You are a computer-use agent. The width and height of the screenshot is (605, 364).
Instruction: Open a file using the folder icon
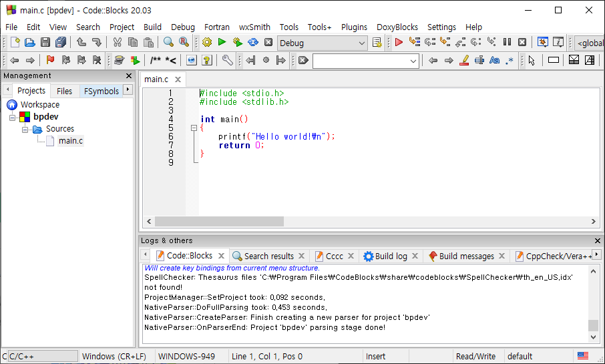(29, 42)
